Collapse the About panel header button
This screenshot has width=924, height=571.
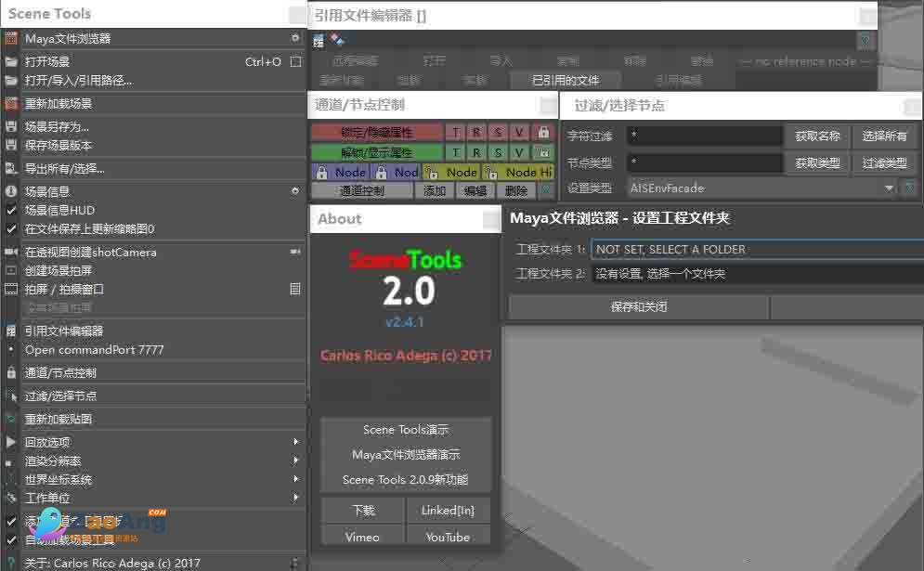pos(491,219)
